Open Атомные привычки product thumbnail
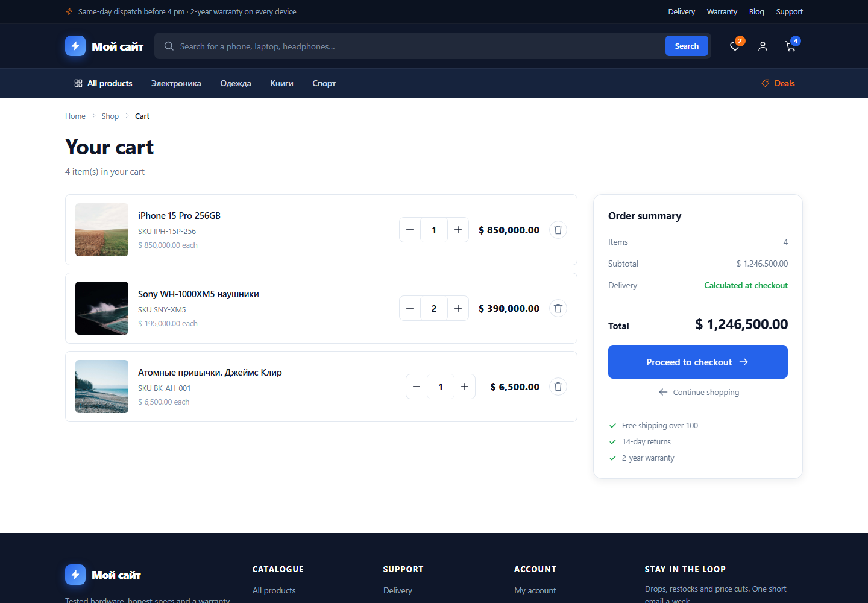 coord(102,387)
